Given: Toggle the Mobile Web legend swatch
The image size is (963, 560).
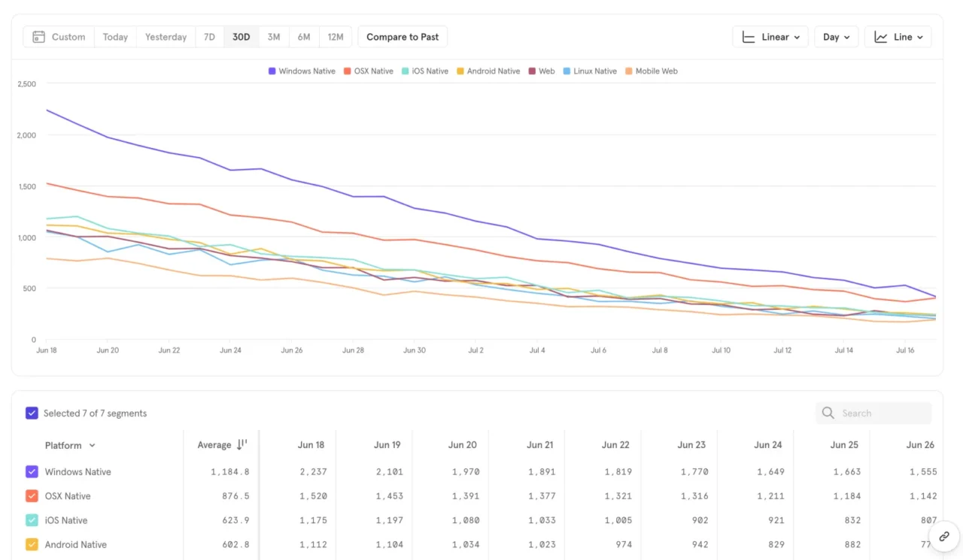Looking at the screenshot, I should pyautogui.click(x=629, y=71).
